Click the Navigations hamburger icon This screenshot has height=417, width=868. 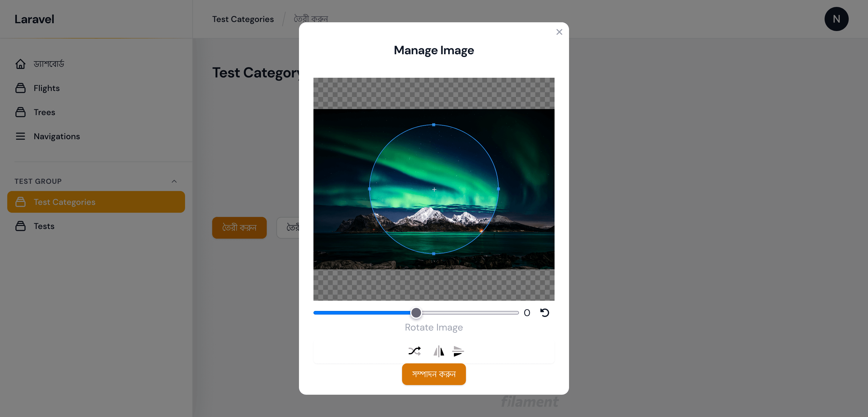[x=20, y=136]
